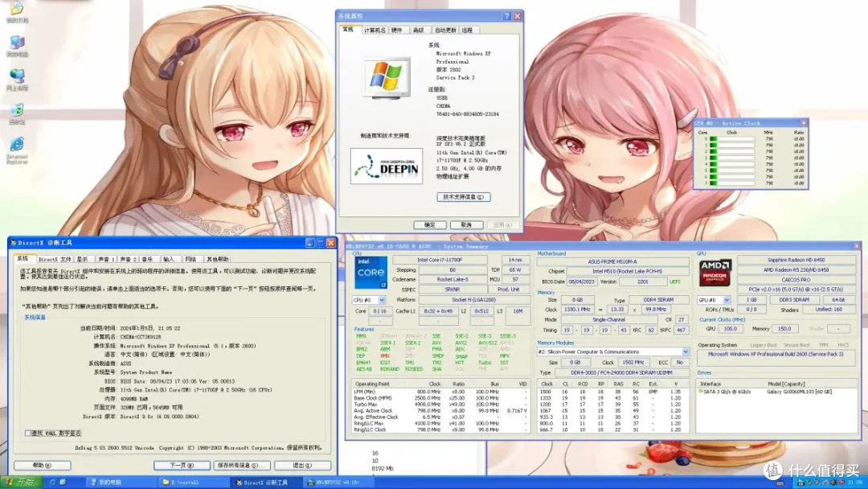Open the 我的文档 desktop icon

17,11
